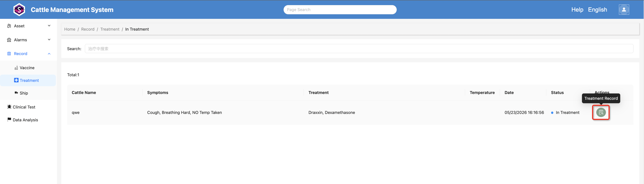Click the green Treatment Record action icon
The image size is (644, 184).
coord(601,112)
